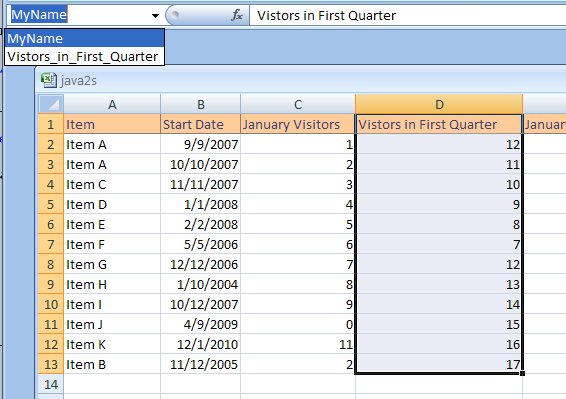Click the fx insert function icon
The height and width of the screenshot is (399, 566).
point(237,16)
